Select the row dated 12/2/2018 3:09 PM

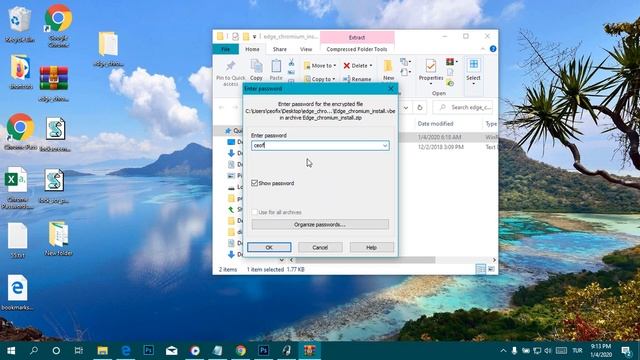448,147
